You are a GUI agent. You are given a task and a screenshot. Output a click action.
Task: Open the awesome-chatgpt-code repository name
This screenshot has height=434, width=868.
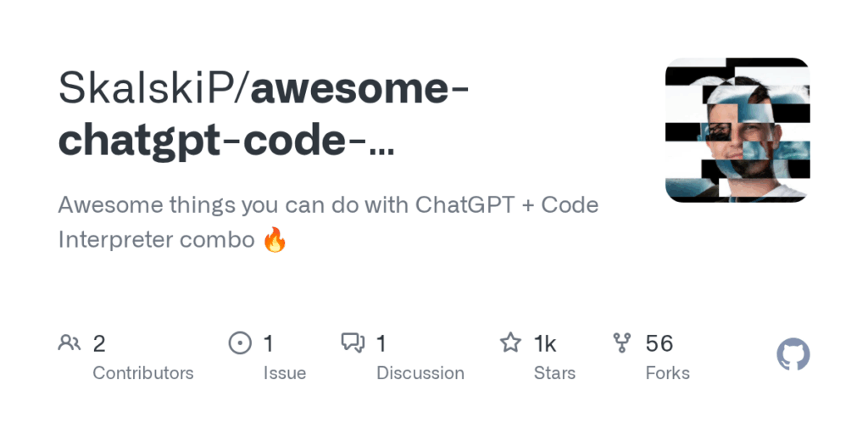click(264, 115)
